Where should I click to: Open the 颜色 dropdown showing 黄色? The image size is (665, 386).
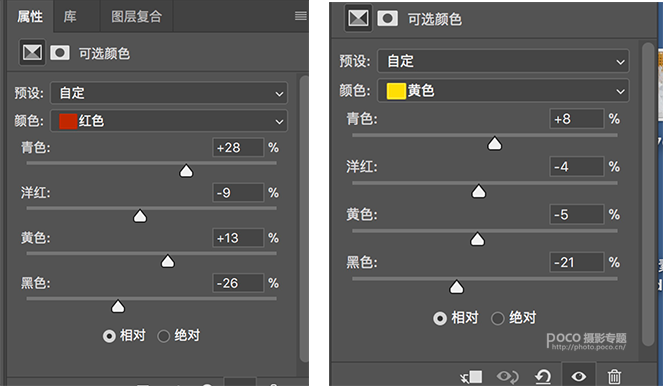coord(503,91)
